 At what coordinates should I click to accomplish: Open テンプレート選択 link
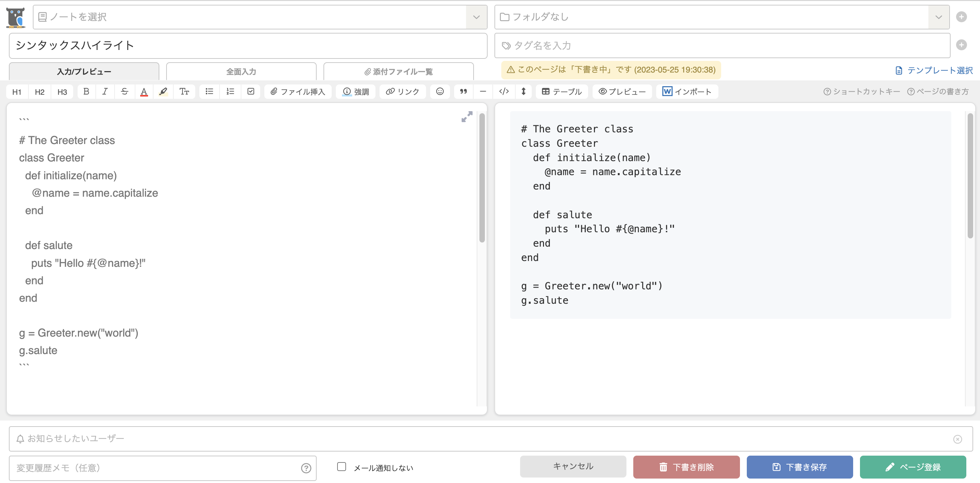pos(934,70)
